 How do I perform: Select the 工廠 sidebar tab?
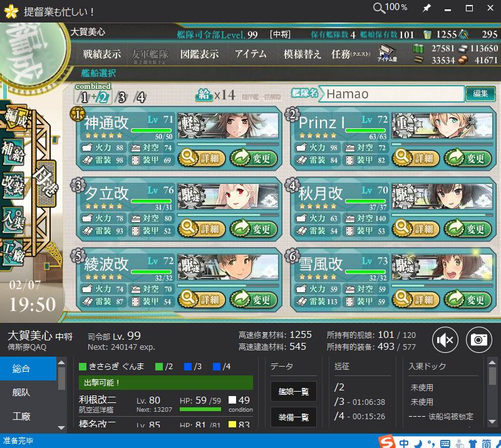[28, 416]
